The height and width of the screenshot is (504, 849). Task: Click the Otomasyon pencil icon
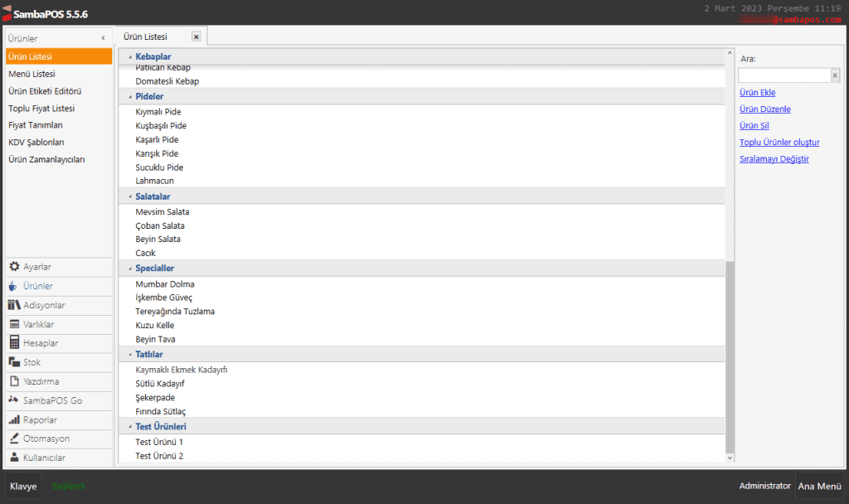coord(14,439)
